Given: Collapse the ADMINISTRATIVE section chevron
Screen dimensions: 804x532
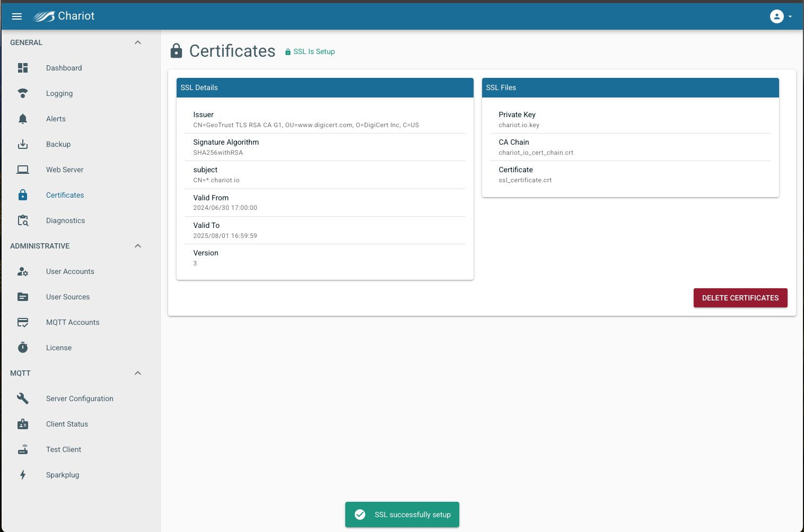Looking at the screenshot, I should (138, 246).
